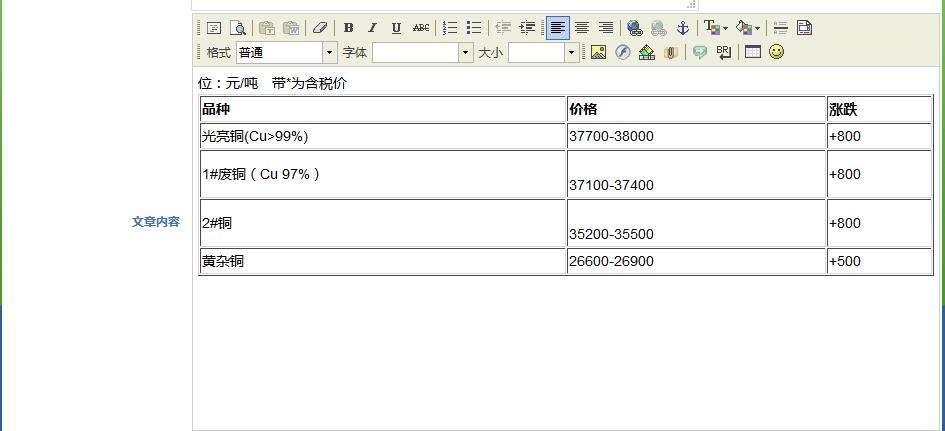Screen dimensions: 945x431
Task: Select the 黄杂铜 cell
Action: click(x=383, y=261)
